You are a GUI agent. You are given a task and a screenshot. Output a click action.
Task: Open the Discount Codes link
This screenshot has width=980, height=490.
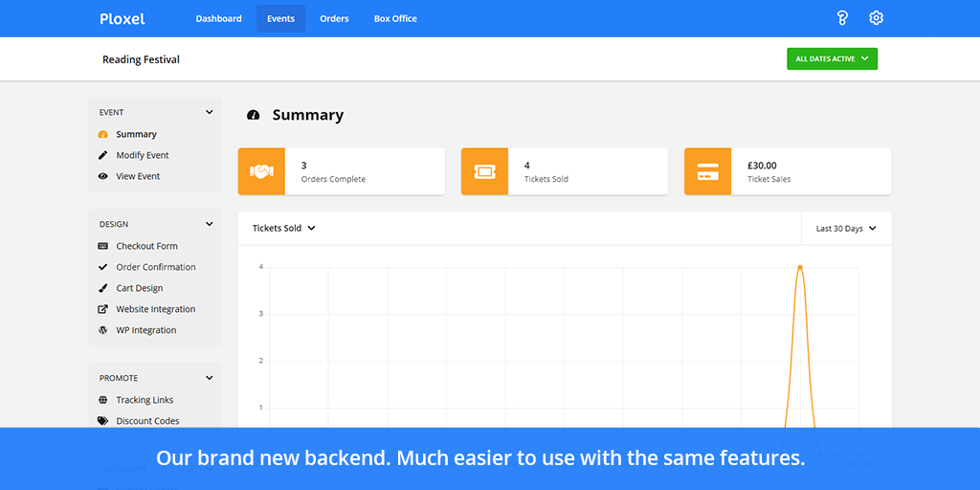147,421
